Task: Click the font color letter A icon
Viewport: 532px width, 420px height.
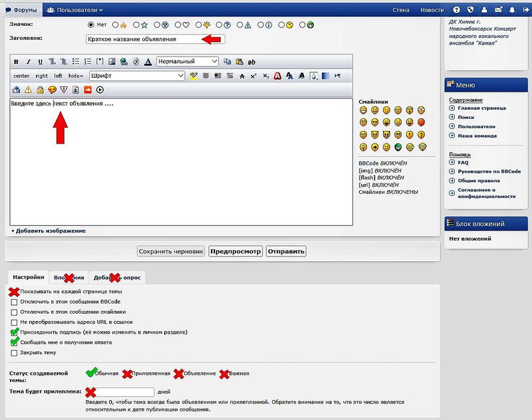Action: pos(148,62)
